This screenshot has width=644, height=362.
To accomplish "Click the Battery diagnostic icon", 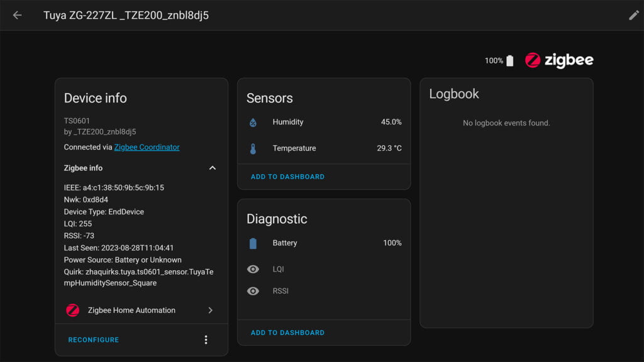I will coord(253,243).
